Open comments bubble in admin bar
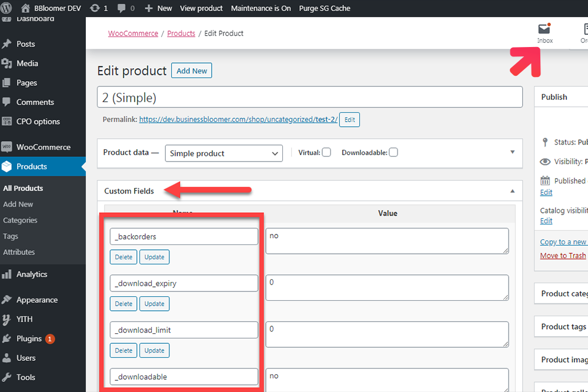Image resolution: width=588 pixels, height=392 pixels. click(121, 8)
